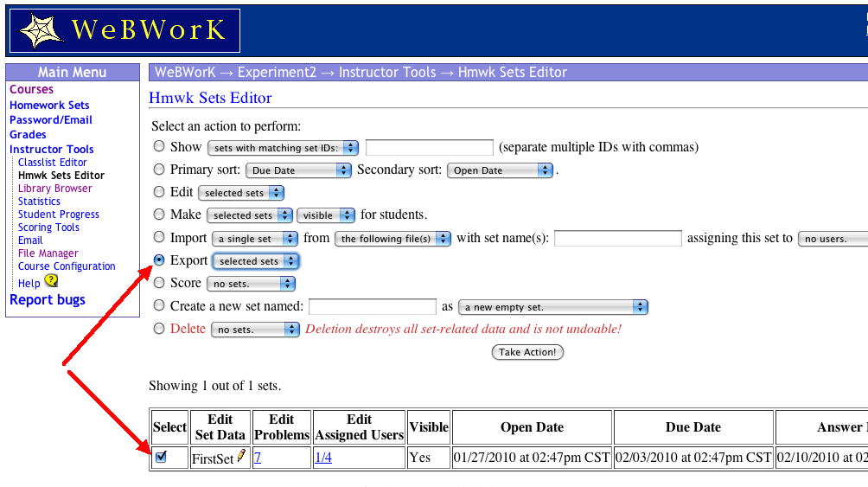Open the Hmwk Sets Editor sidebar item

click(x=61, y=175)
